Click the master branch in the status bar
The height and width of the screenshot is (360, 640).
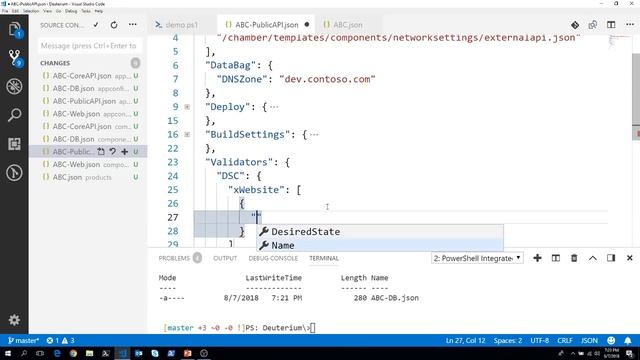pyautogui.click(x=24, y=340)
